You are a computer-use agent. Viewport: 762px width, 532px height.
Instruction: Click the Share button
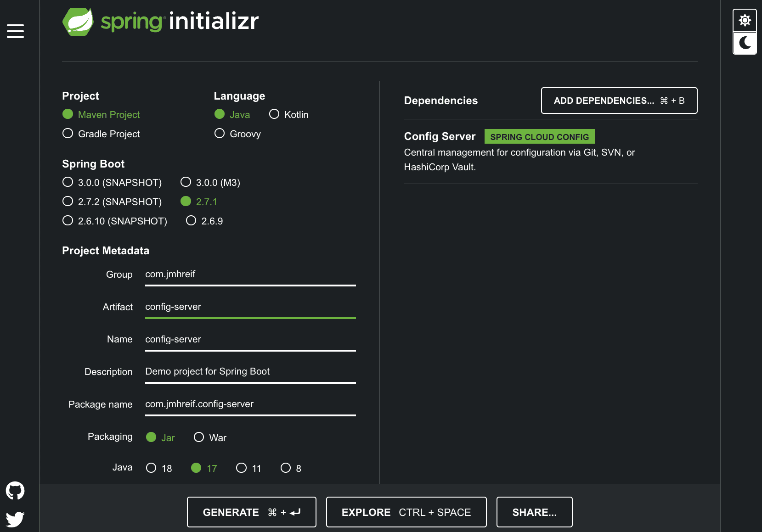click(x=535, y=512)
